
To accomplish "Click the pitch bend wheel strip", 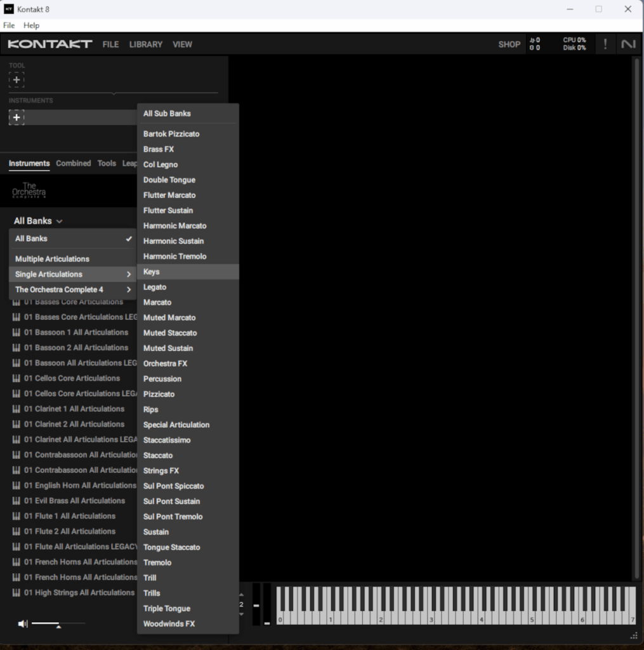I will click(x=256, y=604).
